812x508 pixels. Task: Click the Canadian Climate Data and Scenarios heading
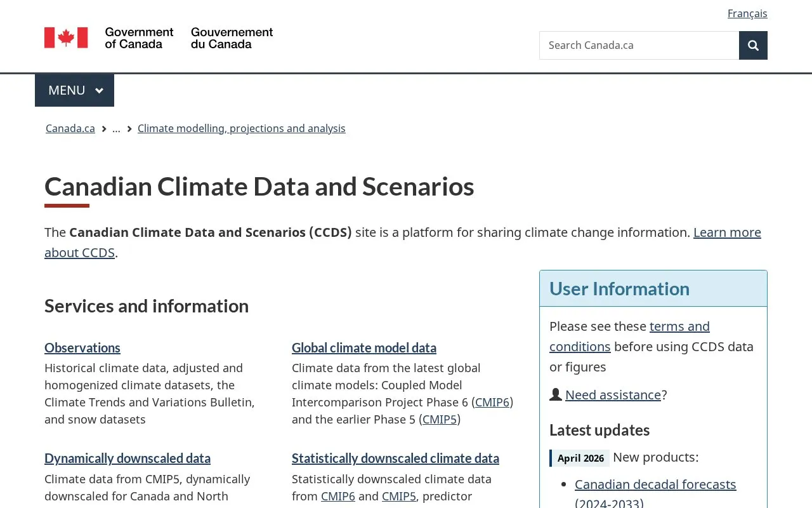(x=259, y=187)
